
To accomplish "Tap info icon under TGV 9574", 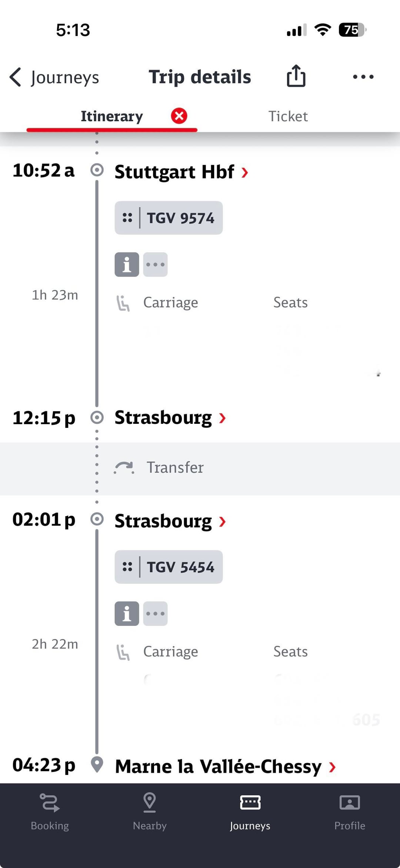I will (127, 265).
